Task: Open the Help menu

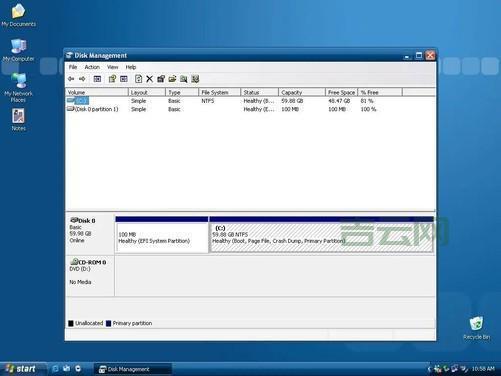Action: pos(131,67)
